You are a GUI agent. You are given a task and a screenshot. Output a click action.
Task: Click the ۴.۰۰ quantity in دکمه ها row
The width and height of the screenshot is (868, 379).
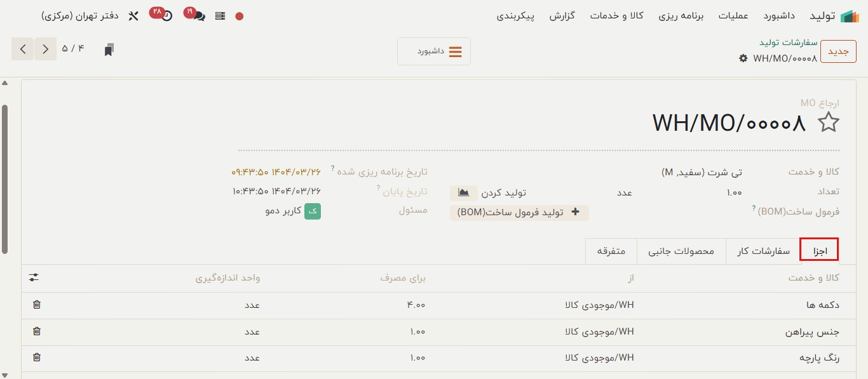pos(416,305)
